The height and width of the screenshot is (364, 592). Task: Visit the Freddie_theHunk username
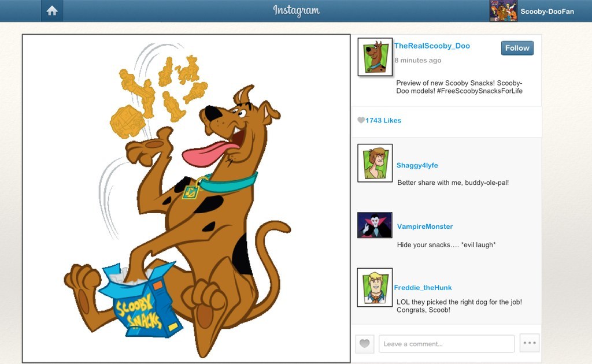[423, 287]
